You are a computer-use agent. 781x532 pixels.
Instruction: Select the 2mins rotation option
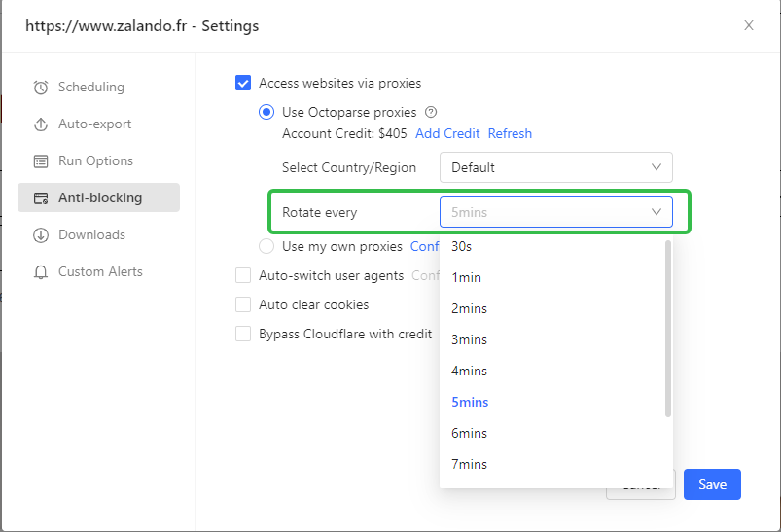(470, 309)
